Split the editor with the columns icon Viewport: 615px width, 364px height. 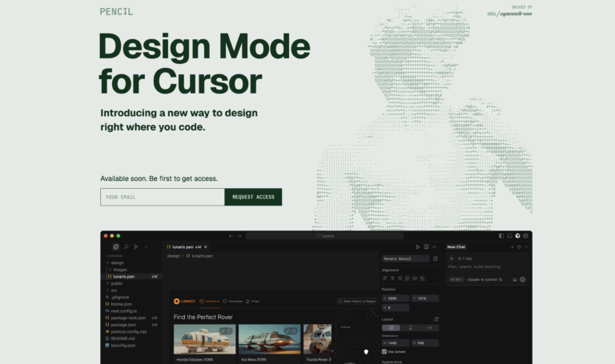(x=426, y=247)
